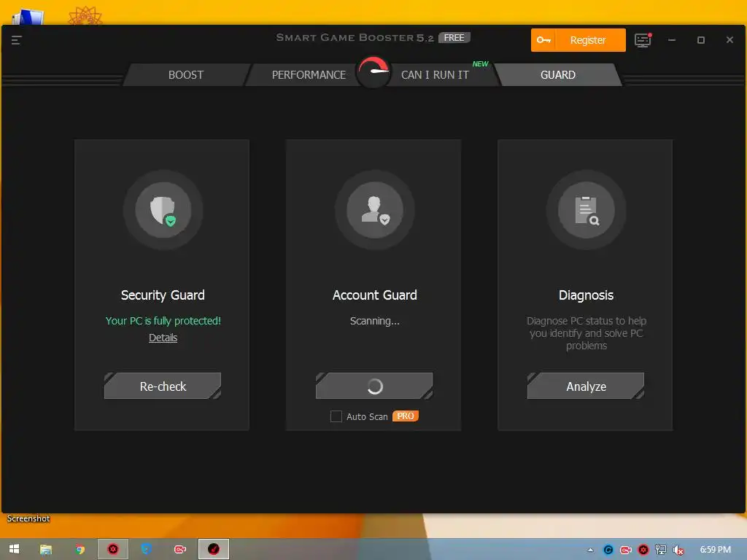Click the Diagnosis description text
The width and height of the screenshot is (747, 560).
(x=586, y=333)
